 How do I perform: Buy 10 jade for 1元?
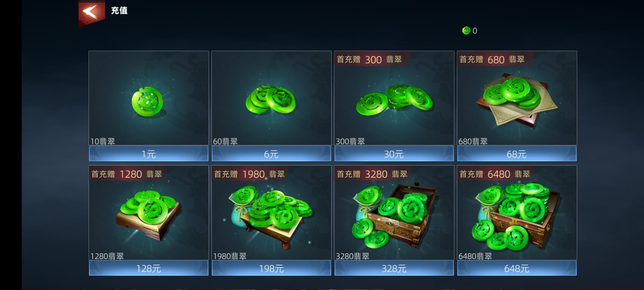coord(149,154)
